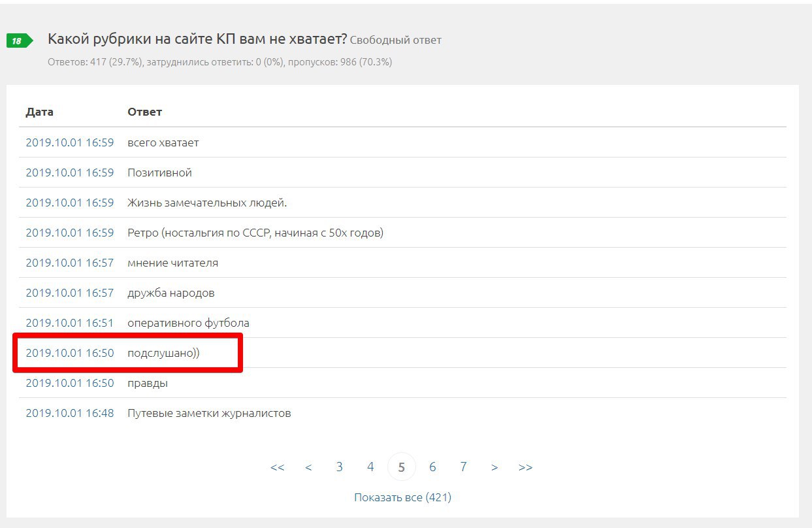Viewport: 812px width, 528px height.
Task: Open date link for 'Позитивной' answer
Action: (x=70, y=173)
